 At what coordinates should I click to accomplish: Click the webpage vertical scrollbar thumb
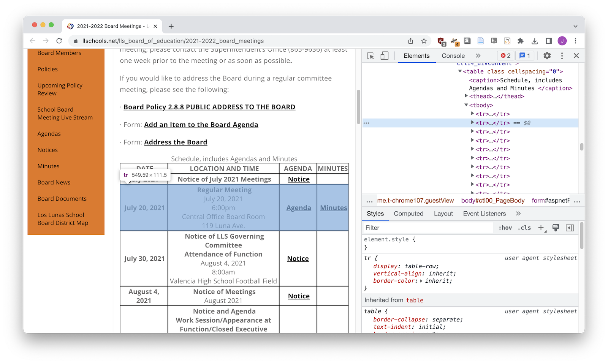pyautogui.click(x=358, y=107)
